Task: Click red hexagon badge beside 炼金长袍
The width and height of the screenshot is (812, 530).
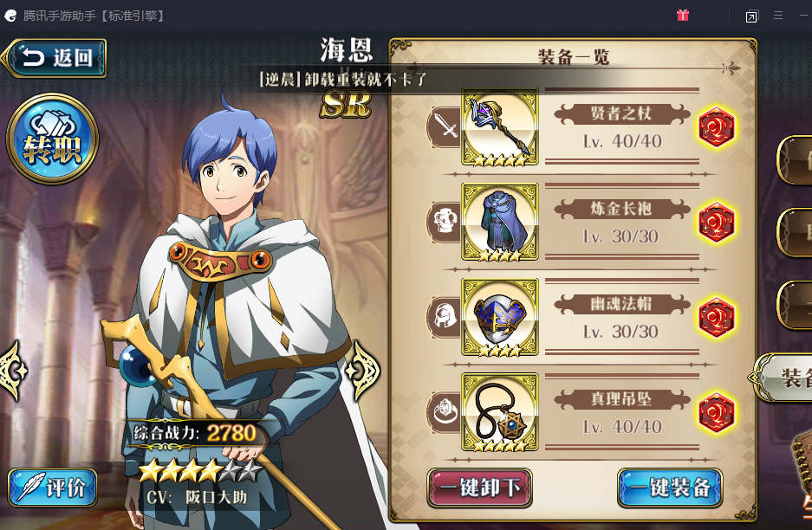Action: tap(717, 223)
